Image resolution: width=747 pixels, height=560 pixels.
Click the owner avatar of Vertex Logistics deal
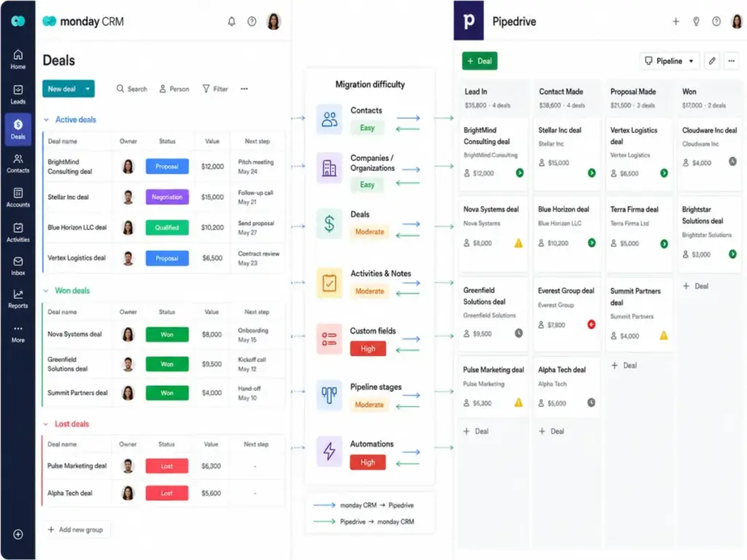pyautogui.click(x=128, y=258)
